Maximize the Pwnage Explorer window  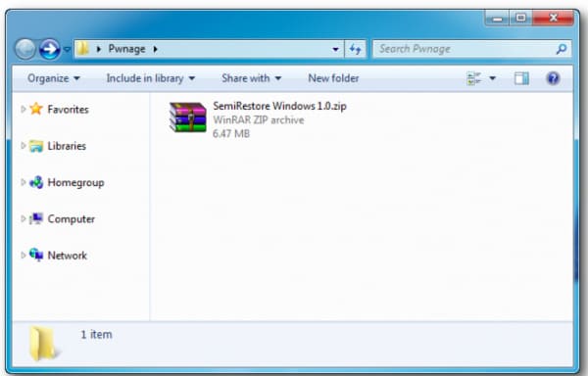pos(520,18)
